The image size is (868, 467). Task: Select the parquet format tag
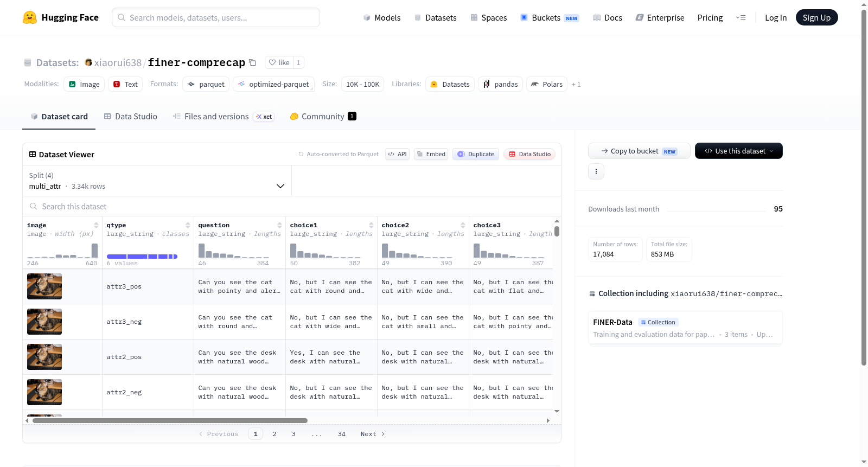[x=206, y=84]
